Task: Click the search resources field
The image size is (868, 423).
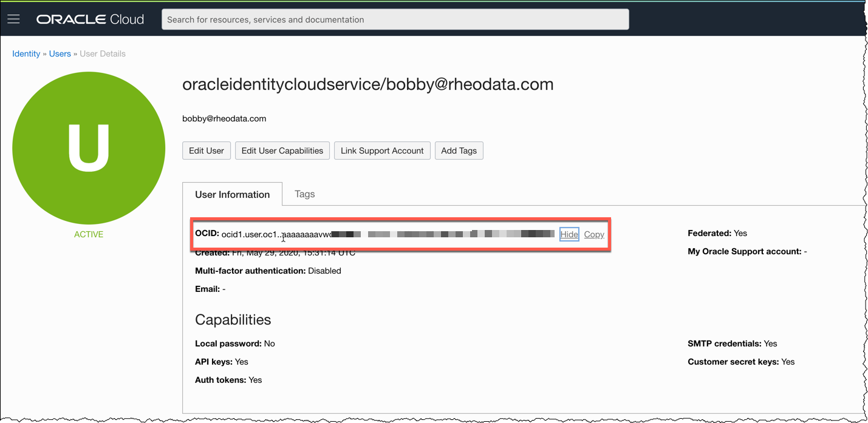Action: (395, 19)
